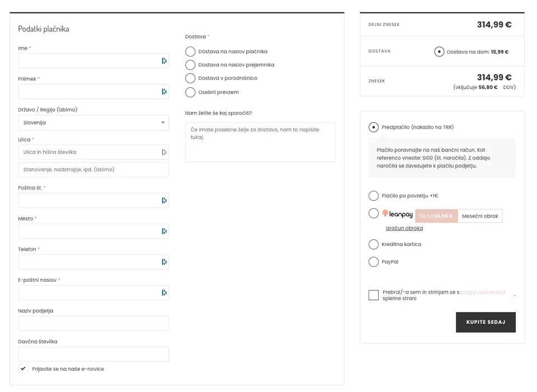Screen dimensions: 537x392
Task: Click the Že od 14,05 € leanpay badge
Action: pyautogui.click(x=436, y=216)
